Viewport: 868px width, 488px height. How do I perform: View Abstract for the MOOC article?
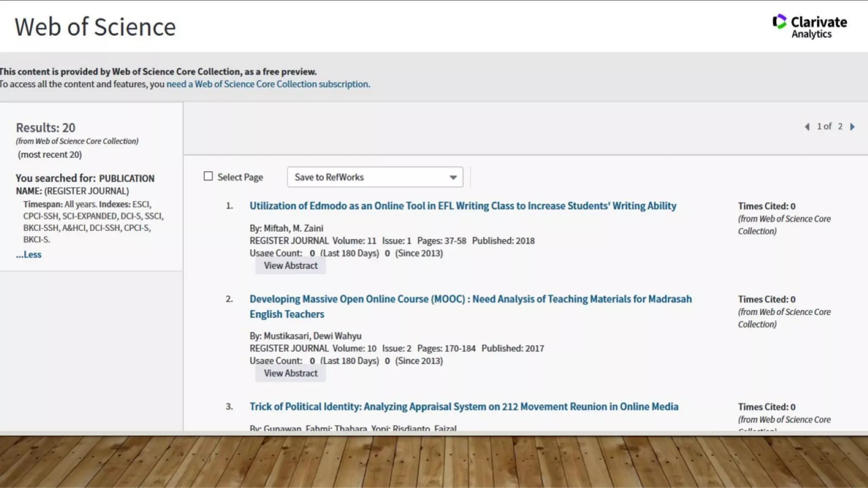point(291,373)
